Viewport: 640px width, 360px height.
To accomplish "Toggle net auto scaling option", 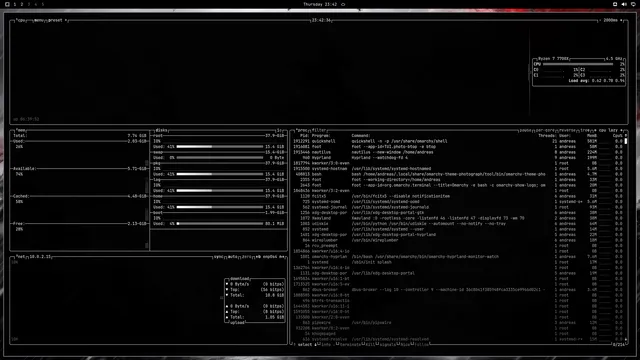I will tap(232, 257).
